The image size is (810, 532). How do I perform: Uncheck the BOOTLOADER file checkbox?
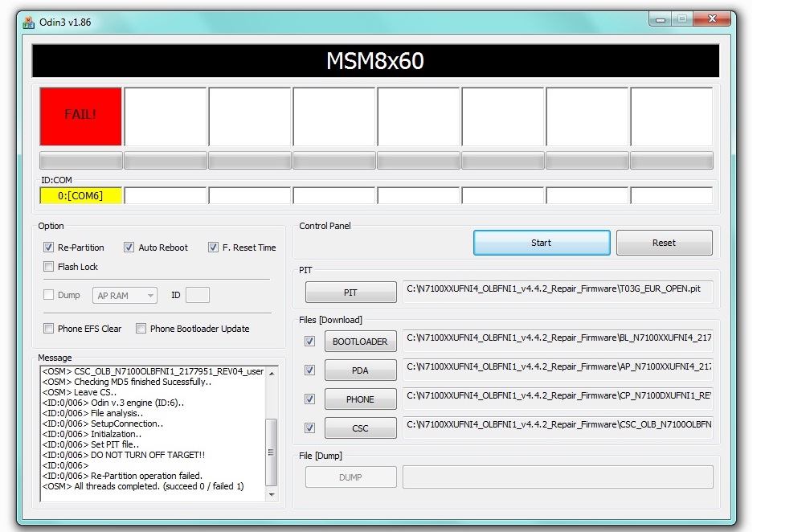pyautogui.click(x=310, y=342)
